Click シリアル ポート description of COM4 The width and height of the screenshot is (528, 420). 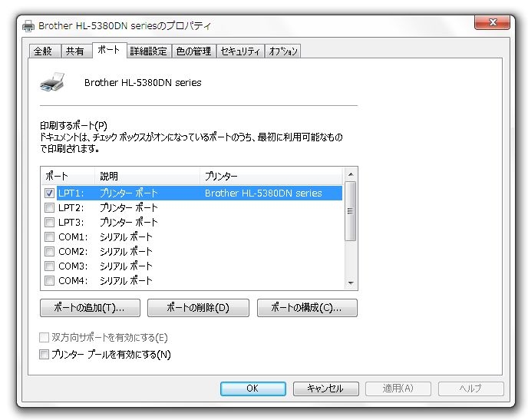pyautogui.click(x=126, y=280)
